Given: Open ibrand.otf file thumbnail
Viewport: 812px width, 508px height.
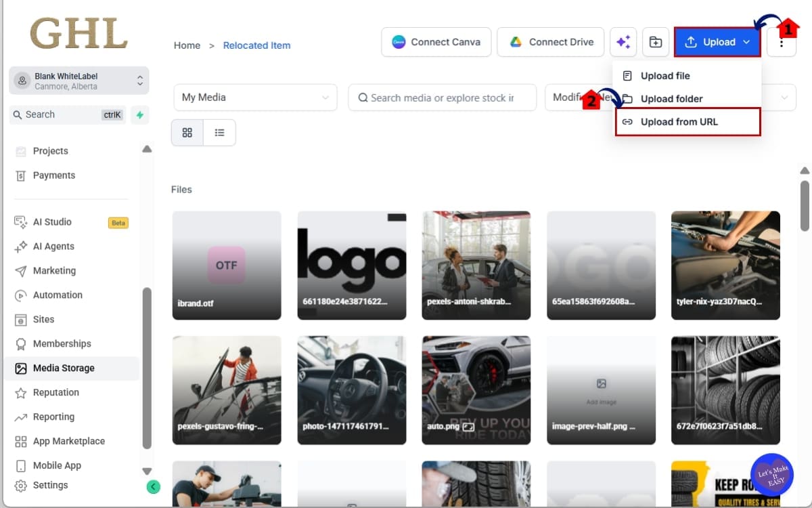Looking at the screenshot, I should pyautogui.click(x=227, y=266).
